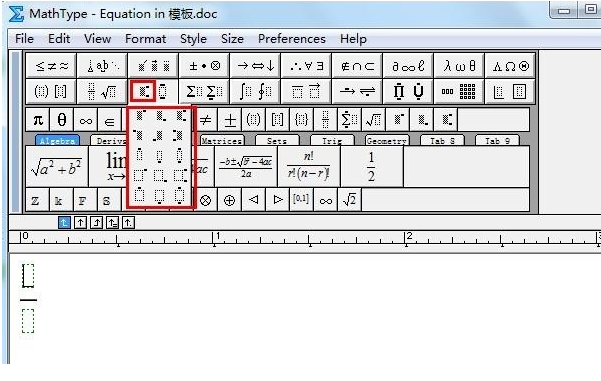Open fraction and radical templates palette
Image resolution: width=601 pixels, height=381 pixels.
(102, 91)
